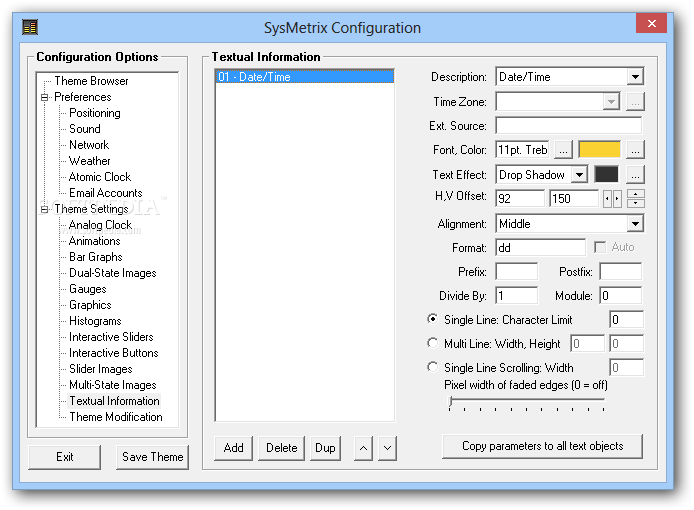Nudge horizontal offset left arrow
The image size is (694, 510).
pos(607,199)
